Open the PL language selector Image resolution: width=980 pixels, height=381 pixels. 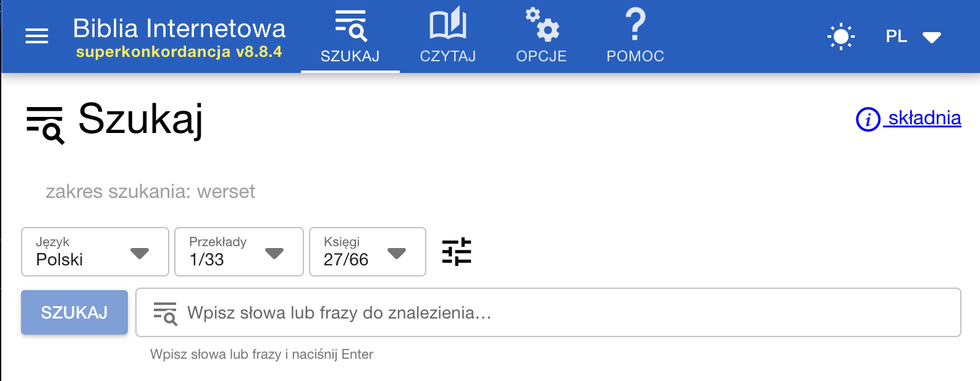coord(913,36)
